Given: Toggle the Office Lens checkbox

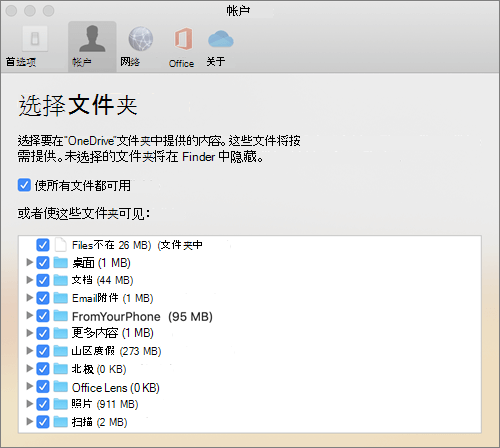Looking at the screenshot, I should 43,387.
